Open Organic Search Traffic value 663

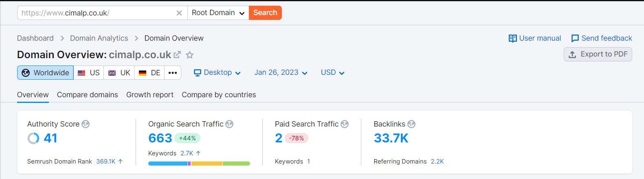[x=160, y=138]
